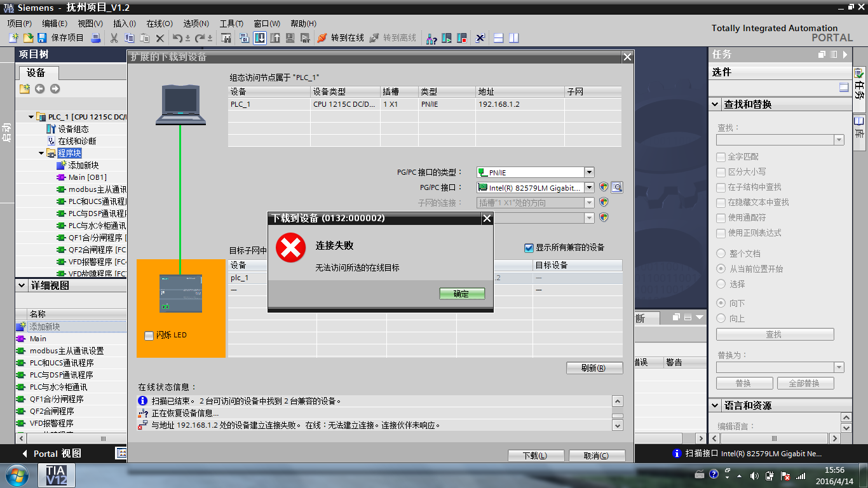Open the PG/PC接口的类型 dropdown
Viewport: 868px width, 488px height.
tap(589, 172)
